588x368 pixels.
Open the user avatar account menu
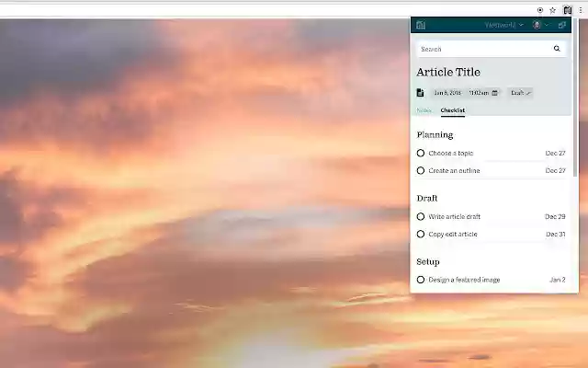click(540, 25)
